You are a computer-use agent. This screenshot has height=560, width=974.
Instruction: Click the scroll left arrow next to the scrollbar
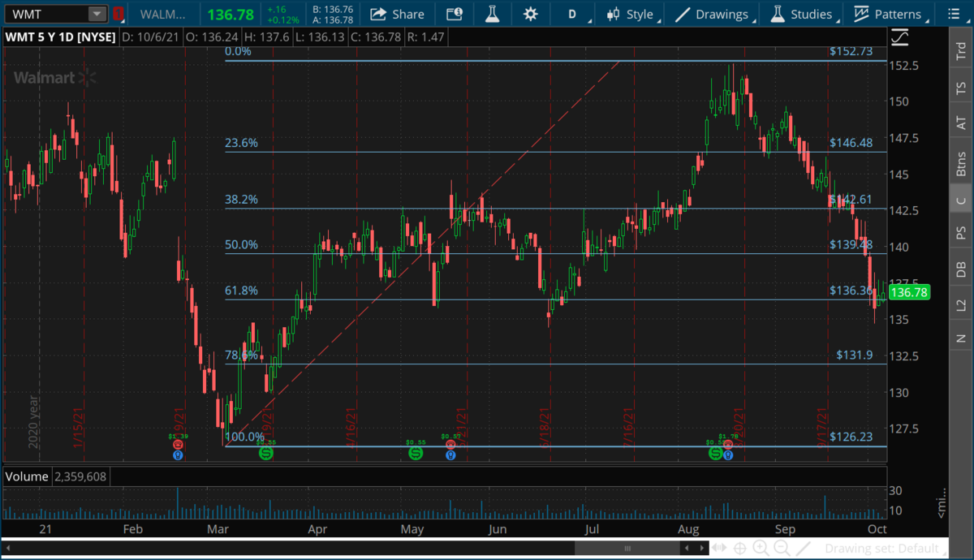[x=687, y=548]
